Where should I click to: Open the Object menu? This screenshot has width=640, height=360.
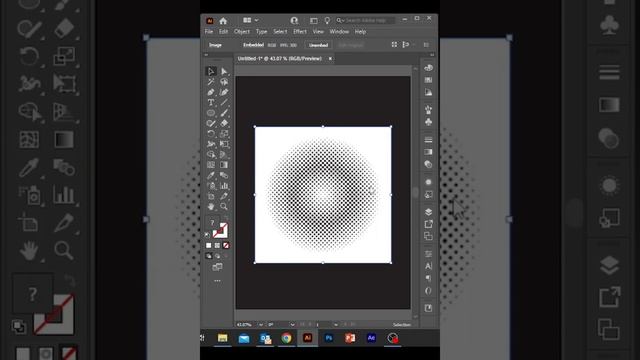[242, 31]
